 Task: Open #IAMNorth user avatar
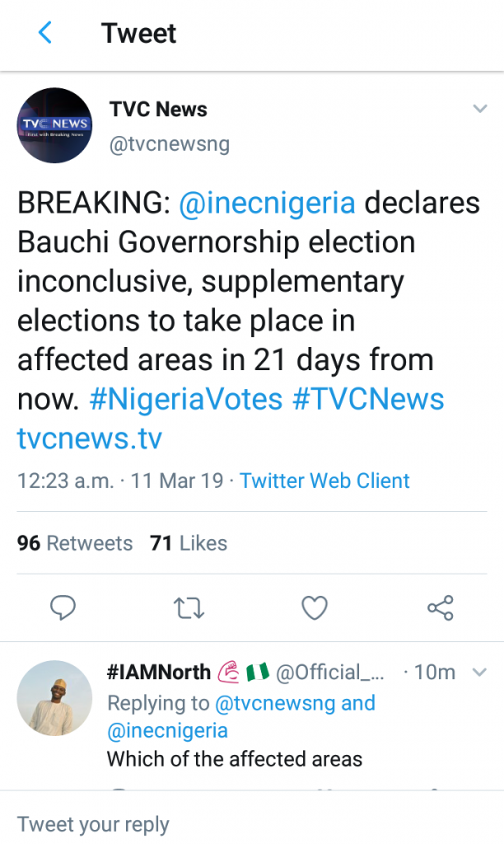54,697
